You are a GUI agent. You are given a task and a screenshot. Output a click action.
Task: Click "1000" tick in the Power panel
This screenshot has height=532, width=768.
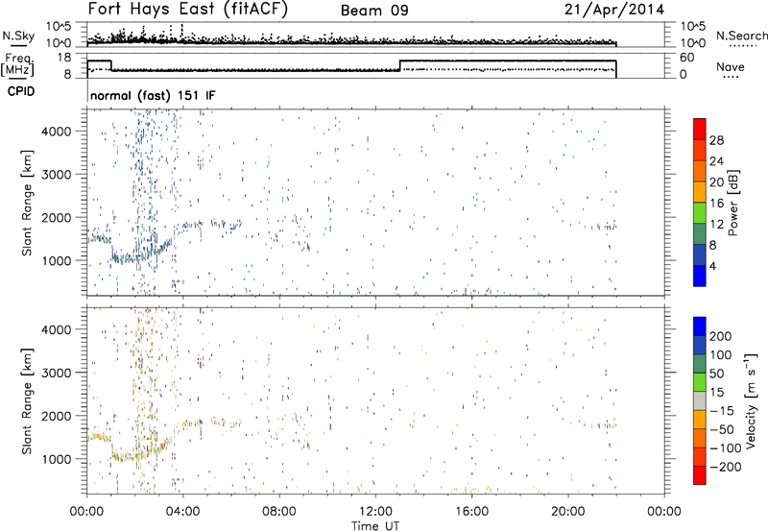click(57, 260)
